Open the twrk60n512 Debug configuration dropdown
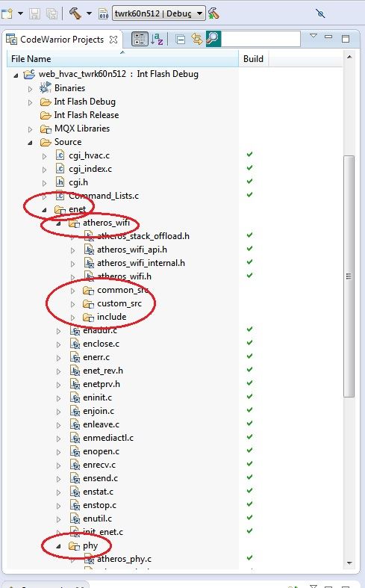Screen dimensions: 365x588 [159, 14]
